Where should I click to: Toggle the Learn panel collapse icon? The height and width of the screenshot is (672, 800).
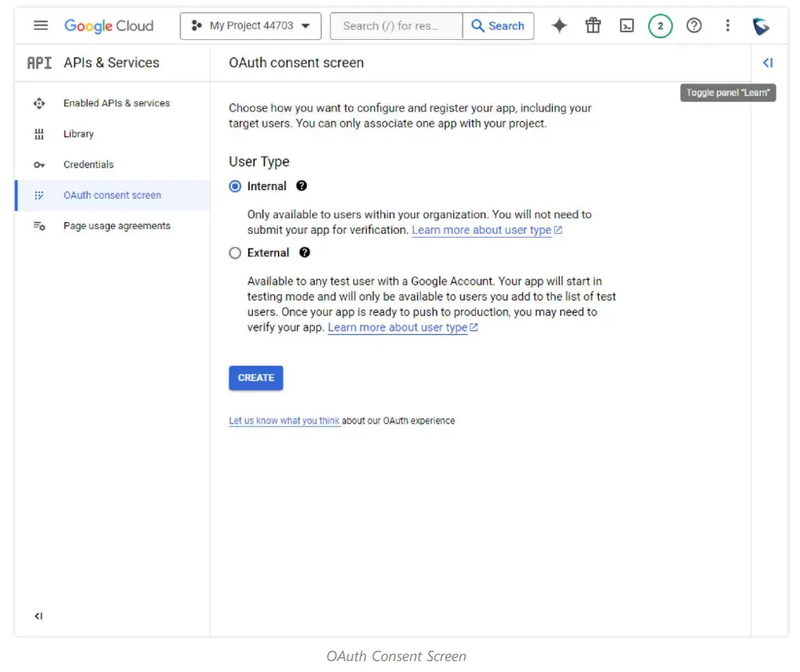point(768,63)
